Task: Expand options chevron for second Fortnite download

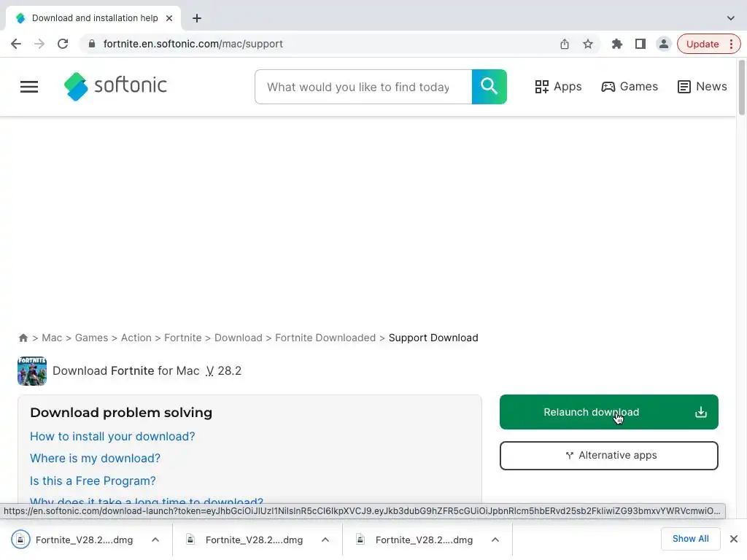Action: click(x=325, y=540)
